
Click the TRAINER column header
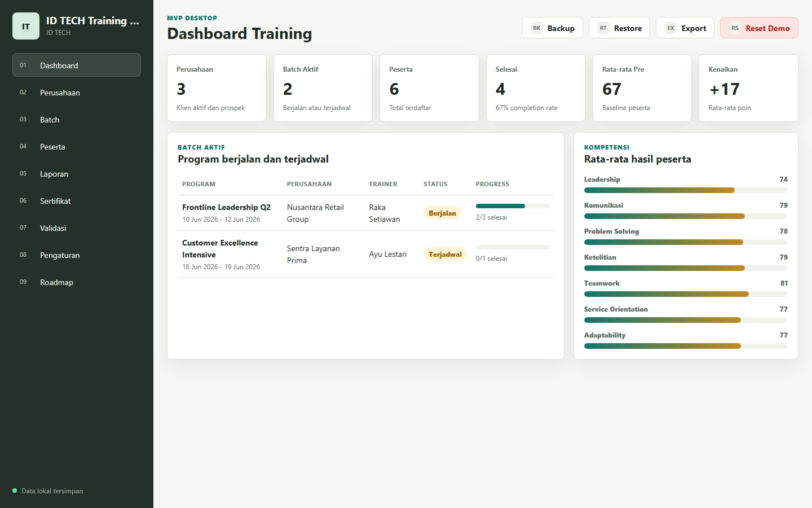click(x=383, y=184)
